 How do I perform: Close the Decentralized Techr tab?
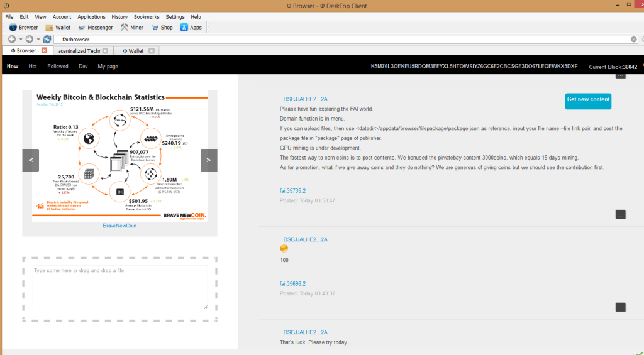106,51
